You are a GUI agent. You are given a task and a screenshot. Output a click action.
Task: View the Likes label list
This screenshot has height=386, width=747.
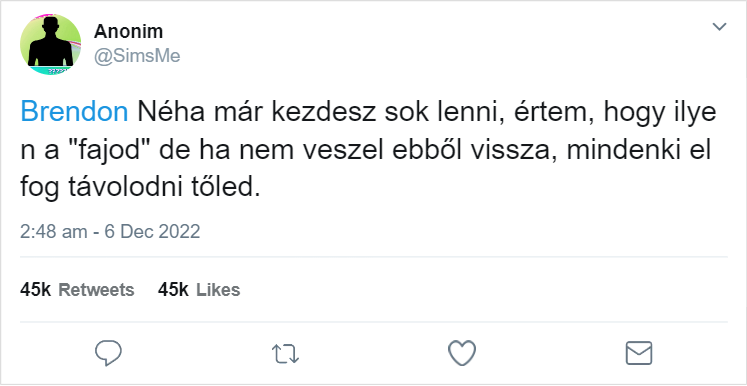tap(218, 290)
